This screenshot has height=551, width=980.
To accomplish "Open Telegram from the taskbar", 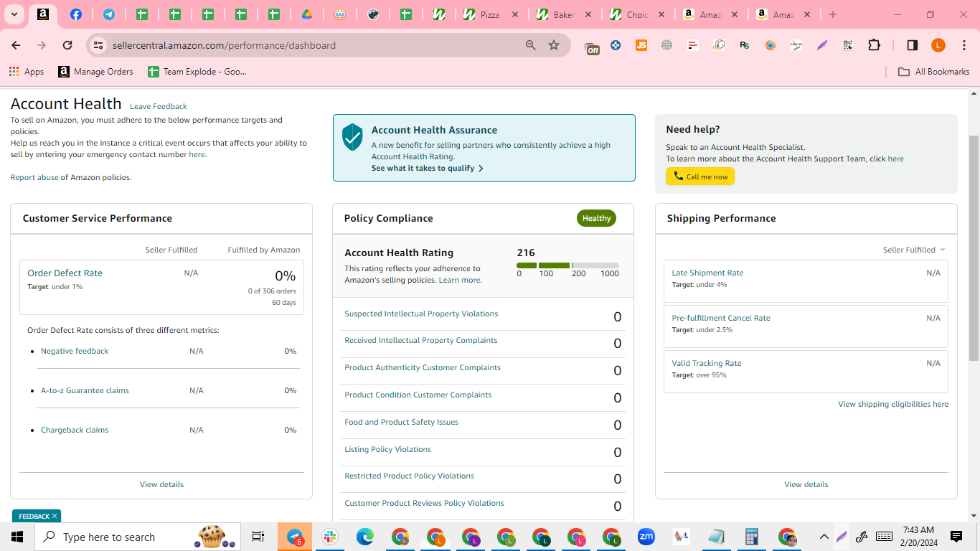I will pos(295,537).
